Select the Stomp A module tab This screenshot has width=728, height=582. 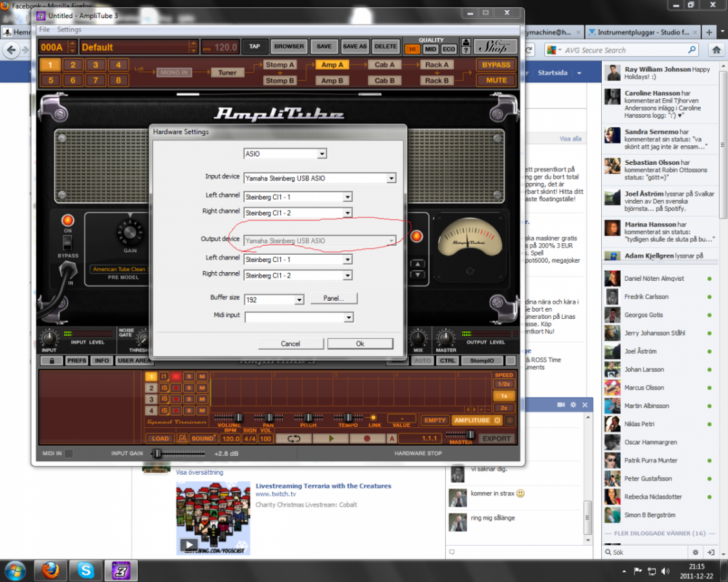280,65
